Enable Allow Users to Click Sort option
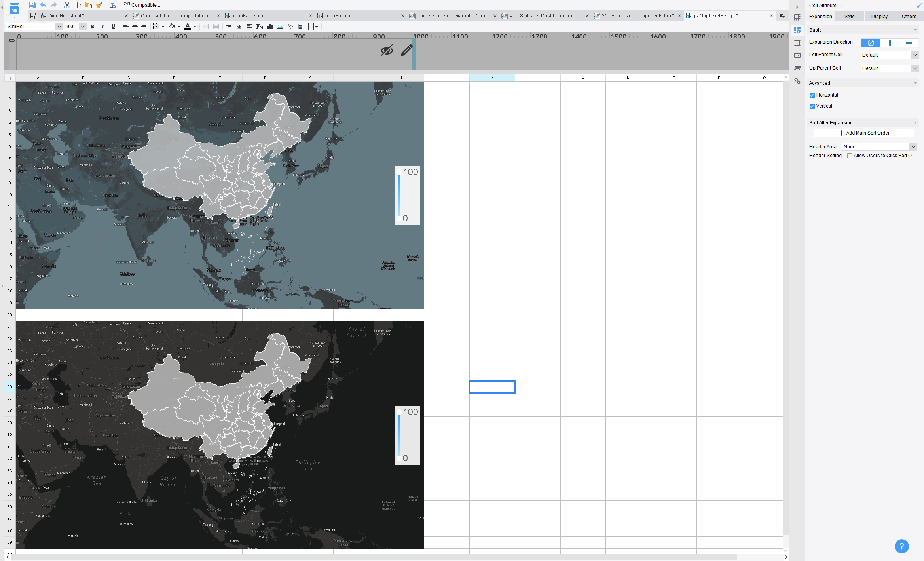The width and height of the screenshot is (924, 561). pos(850,156)
